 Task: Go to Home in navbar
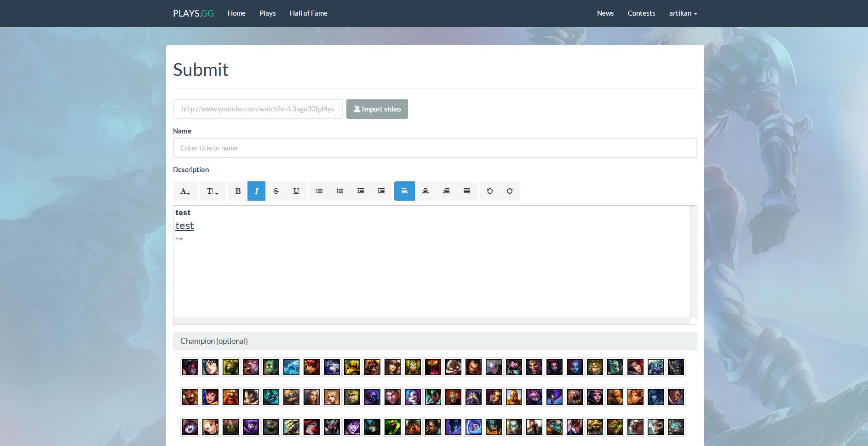point(236,13)
